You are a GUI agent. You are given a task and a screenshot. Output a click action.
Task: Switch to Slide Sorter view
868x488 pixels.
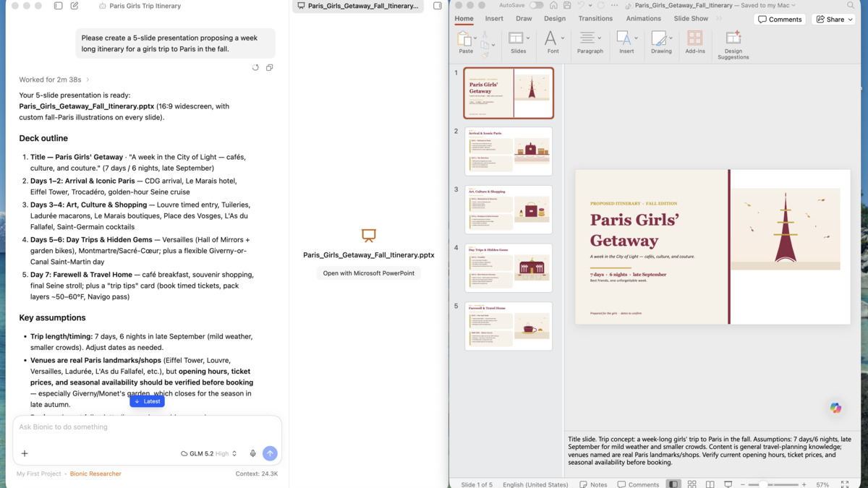coord(692,484)
